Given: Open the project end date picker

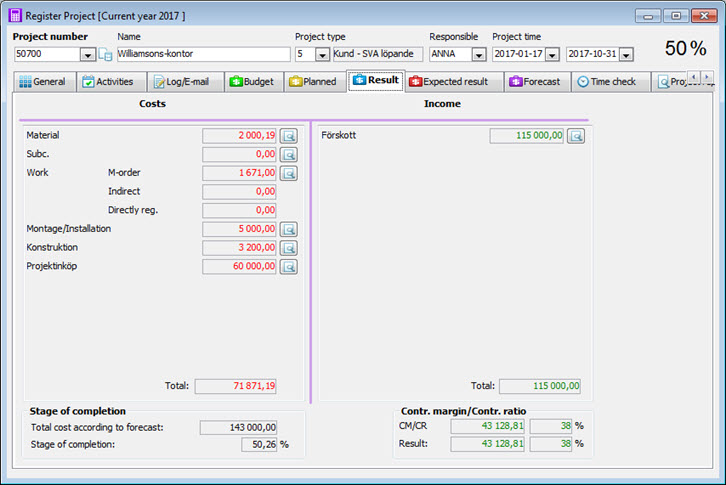Looking at the screenshot, I should 626,55.
